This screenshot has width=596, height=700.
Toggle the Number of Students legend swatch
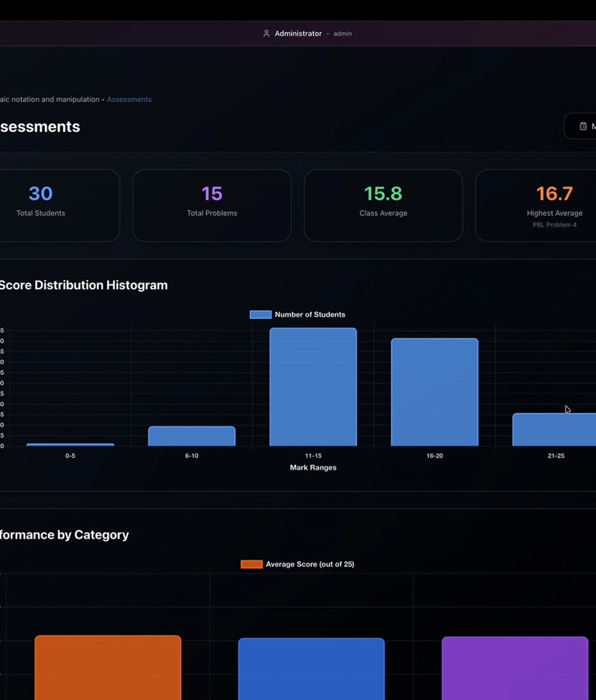(x=260, y=315)
